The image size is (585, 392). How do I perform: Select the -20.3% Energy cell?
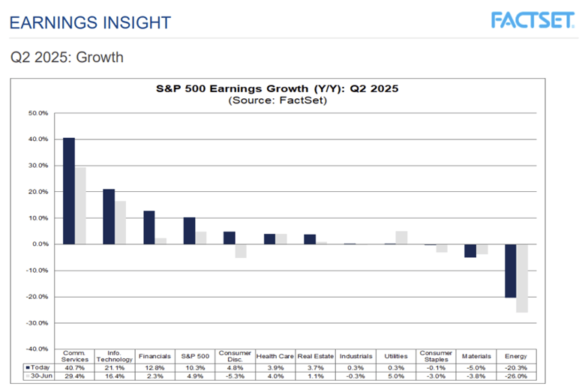click(x=516, y=368)
